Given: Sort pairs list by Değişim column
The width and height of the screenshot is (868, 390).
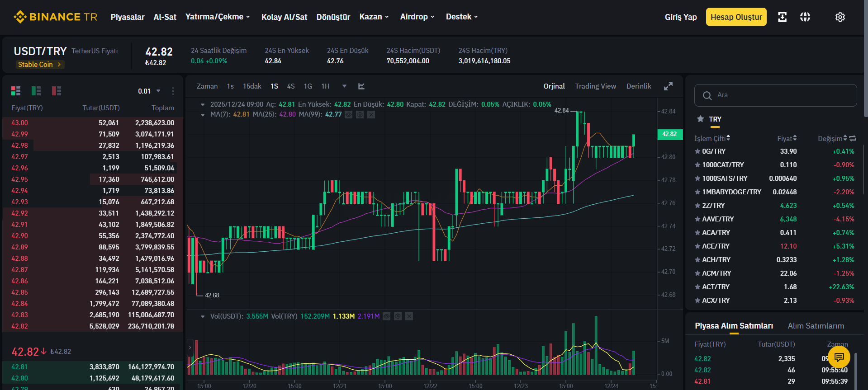Looking at the screenshot, I should pos(832,139).
